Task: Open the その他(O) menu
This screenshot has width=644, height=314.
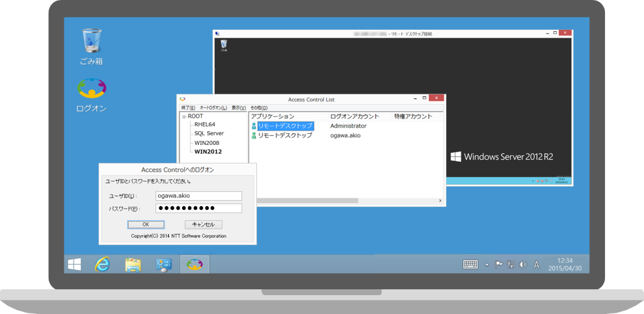Action: click(259, 107)
